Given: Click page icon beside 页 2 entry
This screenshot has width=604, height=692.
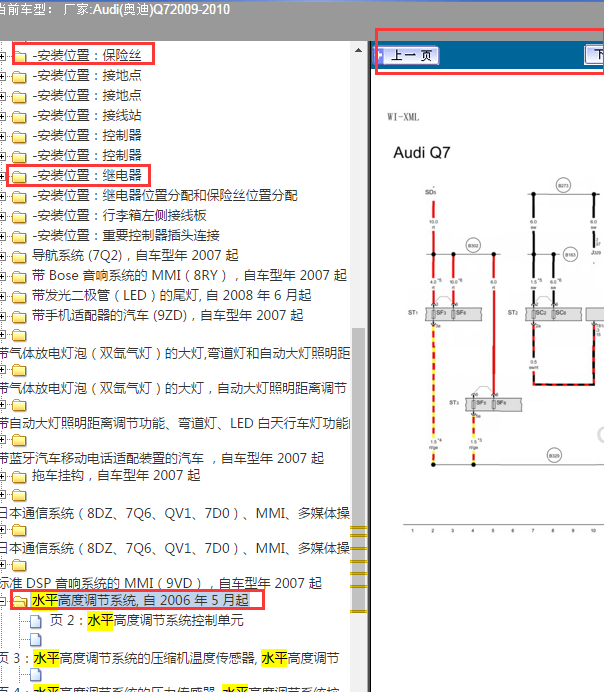Looking at the screenshot, I should 36,621.
